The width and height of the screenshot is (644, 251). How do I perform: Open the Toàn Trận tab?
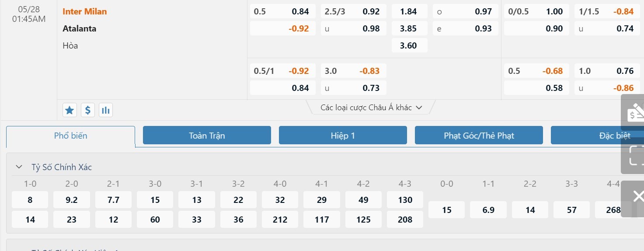point(207,136)
